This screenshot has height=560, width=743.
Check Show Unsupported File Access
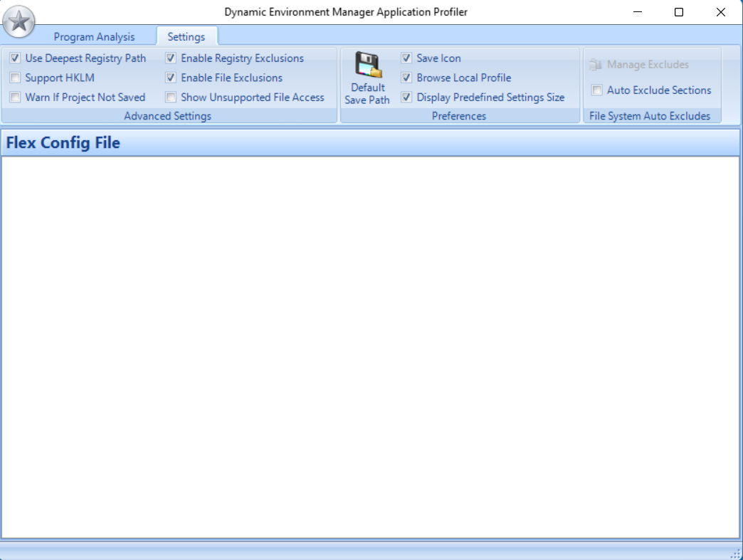pyautogui.click(x=171, y=97)
